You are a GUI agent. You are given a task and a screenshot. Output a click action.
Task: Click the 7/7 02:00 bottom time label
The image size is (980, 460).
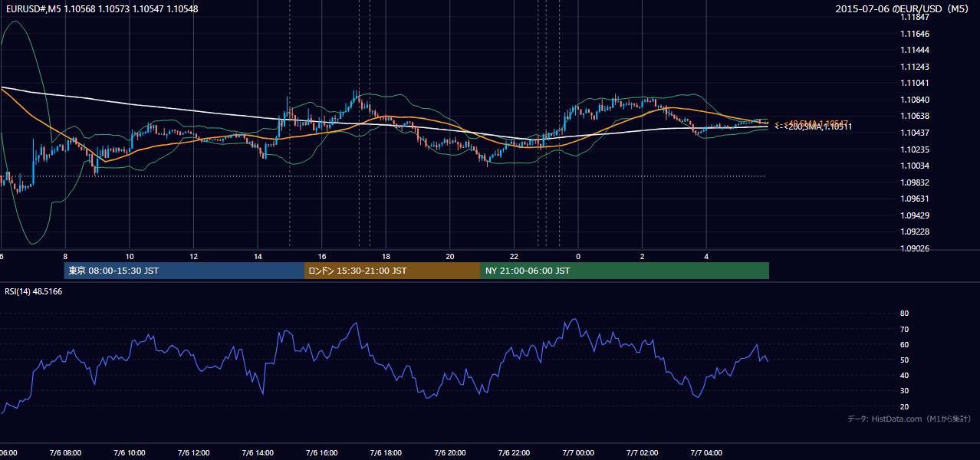point(643,453)
